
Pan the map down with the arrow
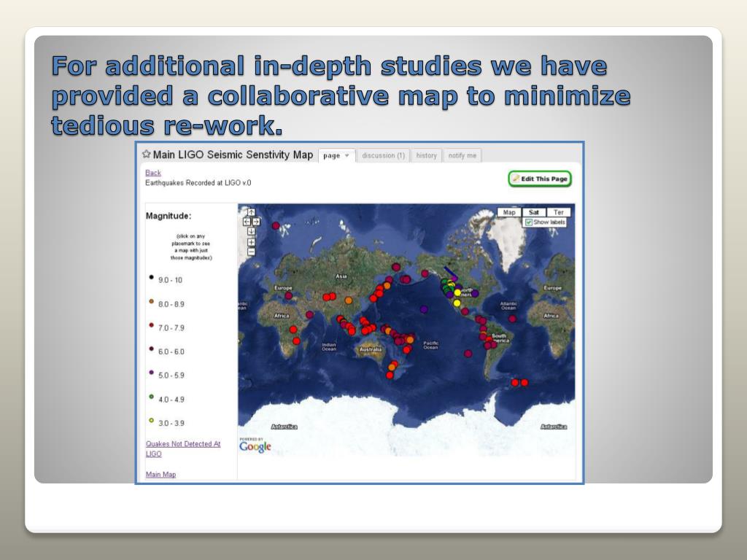(x=251, y=231)
